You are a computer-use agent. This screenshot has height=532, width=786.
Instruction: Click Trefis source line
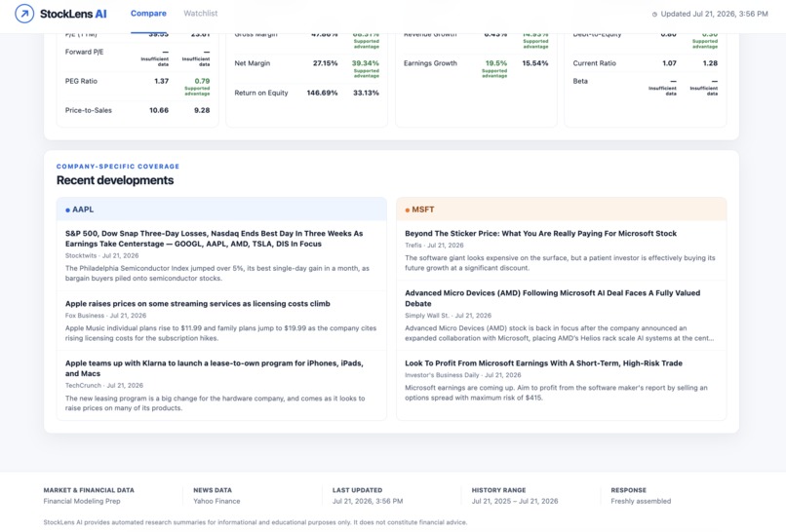[434, 245]
